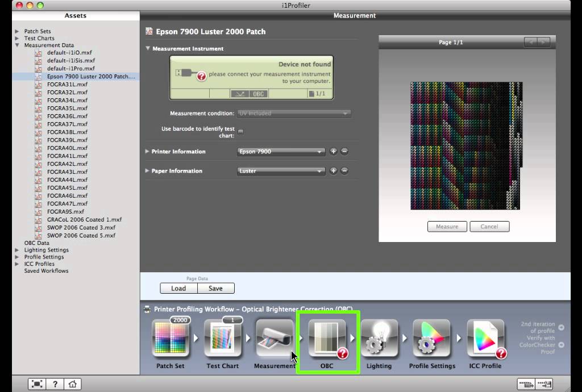Image resolution: width=582 pixels, height=392 pixels.
Task: Add a printer with the plus icon
Action: [333, 151]
